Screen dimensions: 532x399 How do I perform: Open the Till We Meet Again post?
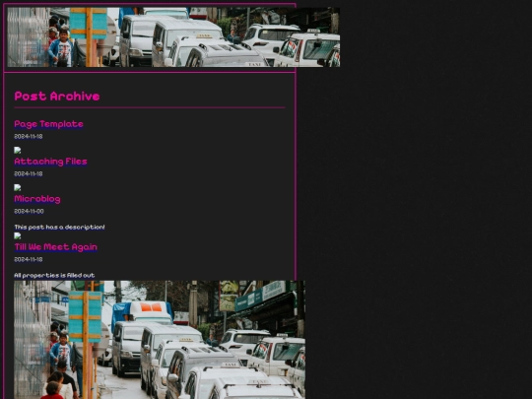(55, 247)
